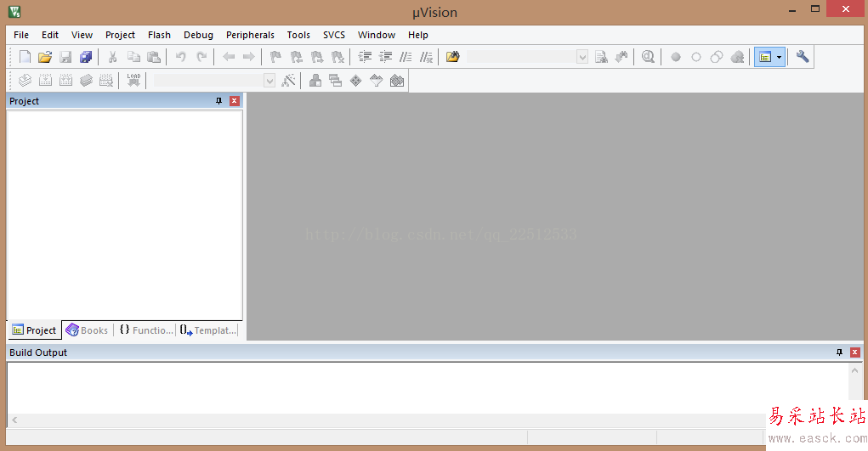Click the Copy icon in toolbar
Viewport: 868px width, 451px height.
[133, 56]
